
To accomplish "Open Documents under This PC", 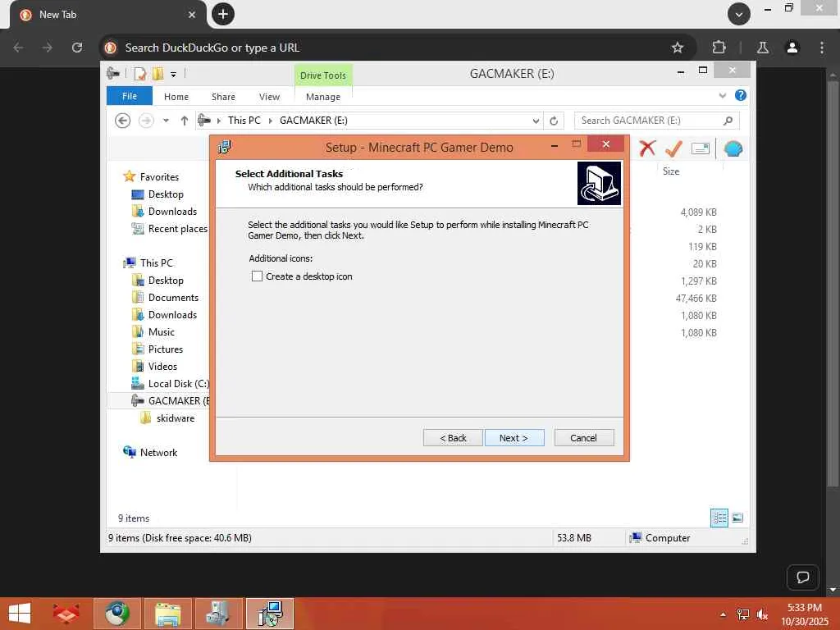I will [173, 297].
